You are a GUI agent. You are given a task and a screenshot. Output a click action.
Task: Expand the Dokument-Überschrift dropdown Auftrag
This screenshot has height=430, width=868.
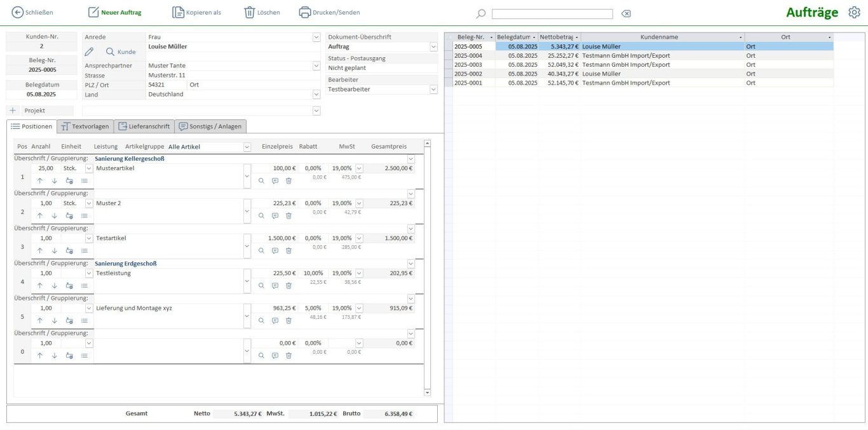coord(434,46)
